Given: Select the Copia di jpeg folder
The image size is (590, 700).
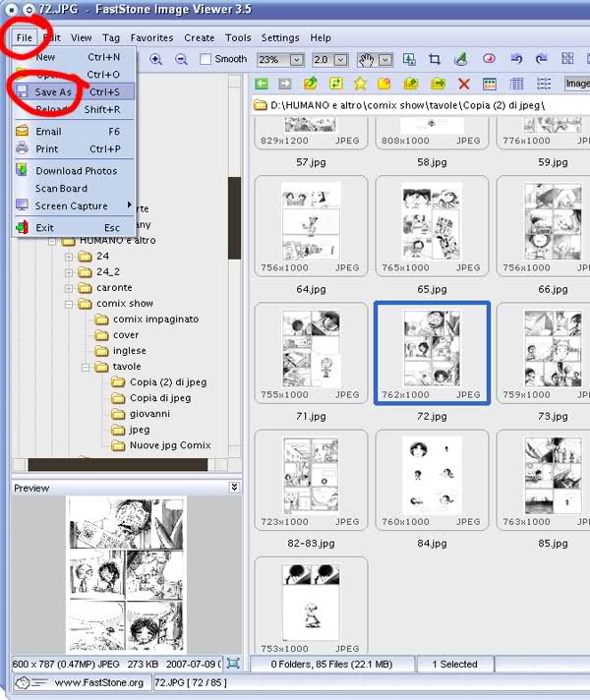Looking at the screenshot, I should click(160, 398).
